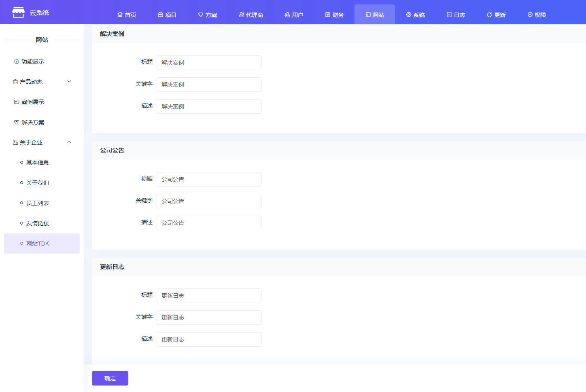Screen dimensions: 586x392
Task: Focus the 描述 field in 更新日志 section
Action: [x=209, y=339]
